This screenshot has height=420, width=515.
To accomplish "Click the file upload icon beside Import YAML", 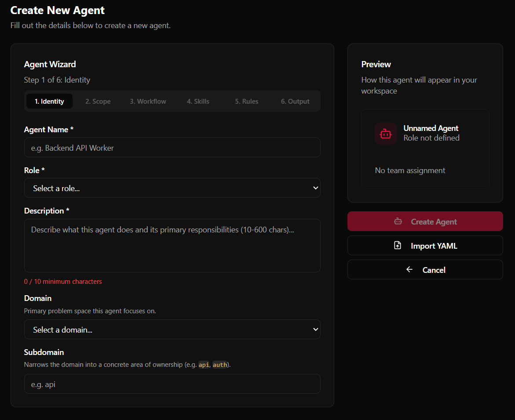I will click(x=398, y=246).
